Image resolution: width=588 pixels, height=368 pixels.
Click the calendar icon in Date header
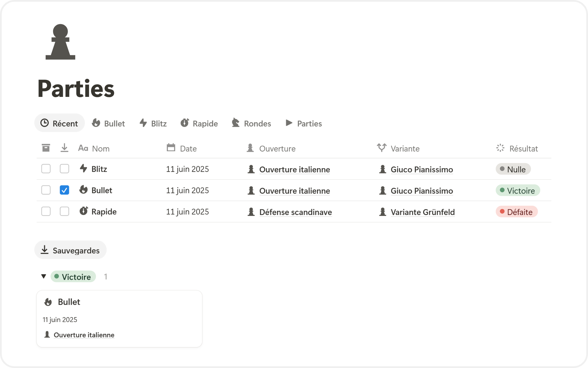tap(171, 148)
